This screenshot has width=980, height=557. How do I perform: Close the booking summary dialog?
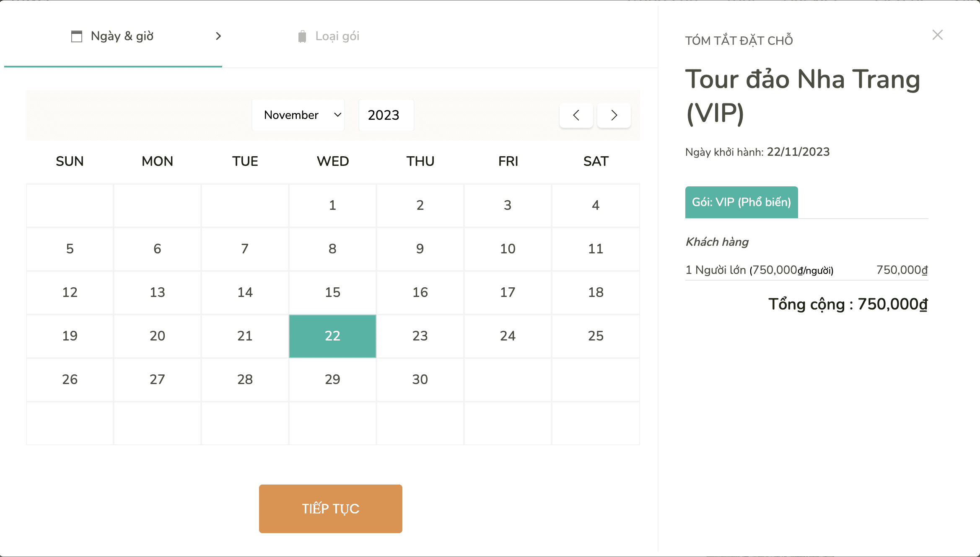click(937, 35)
